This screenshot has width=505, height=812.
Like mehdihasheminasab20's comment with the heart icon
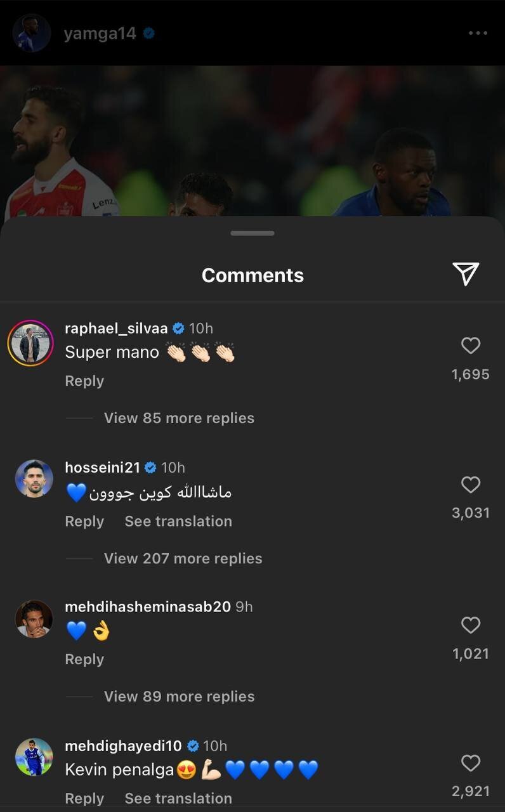470,625
